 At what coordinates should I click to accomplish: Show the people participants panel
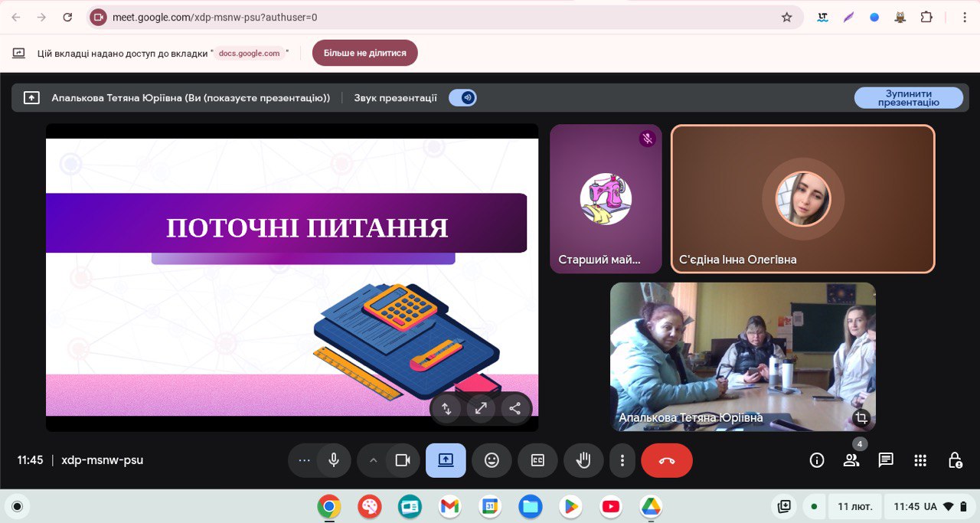[851, 460]
